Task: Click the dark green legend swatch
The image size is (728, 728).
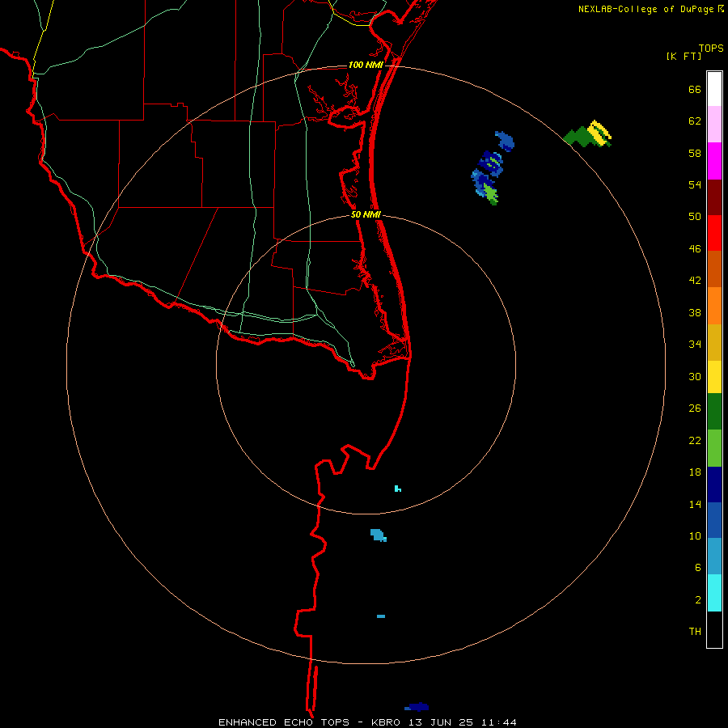Action: [714, 412]
